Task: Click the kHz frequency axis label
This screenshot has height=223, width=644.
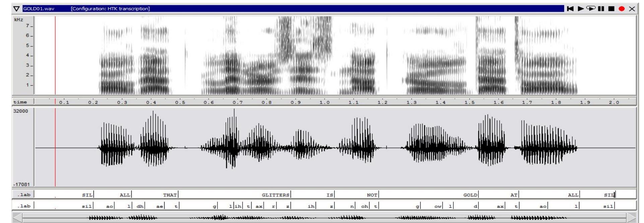Action: 18,20
